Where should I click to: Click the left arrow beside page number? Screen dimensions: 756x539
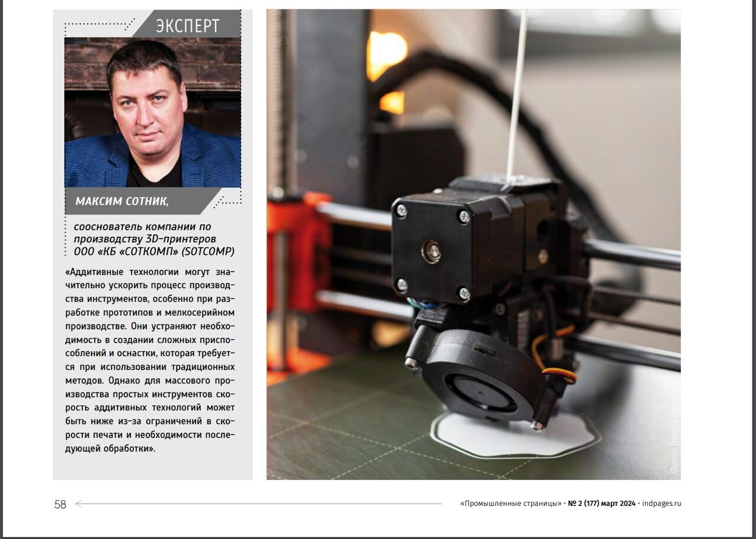[79, 504]
